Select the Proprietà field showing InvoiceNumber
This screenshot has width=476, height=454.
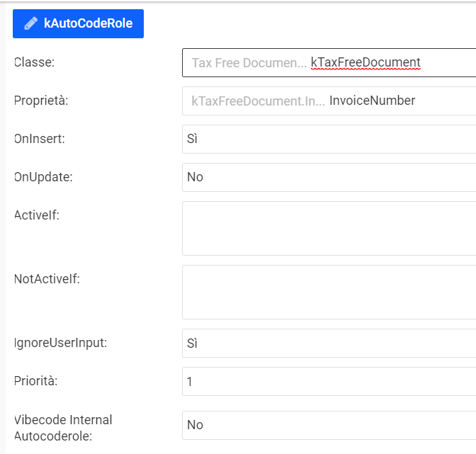coord(329,101)
